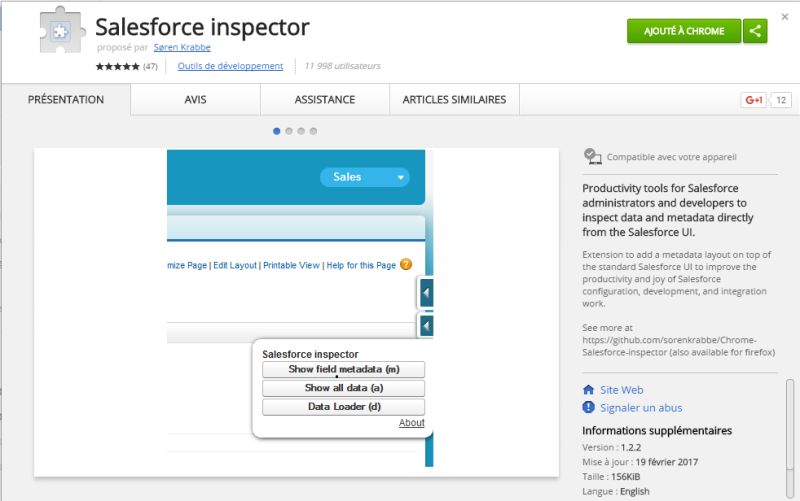Open the AVIS tab
The width and height of the screenshot is (800, 501).
[x=195, y=99]
